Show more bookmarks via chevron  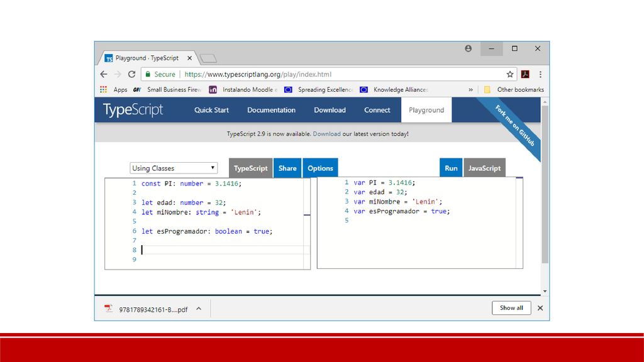coord(470,89)
